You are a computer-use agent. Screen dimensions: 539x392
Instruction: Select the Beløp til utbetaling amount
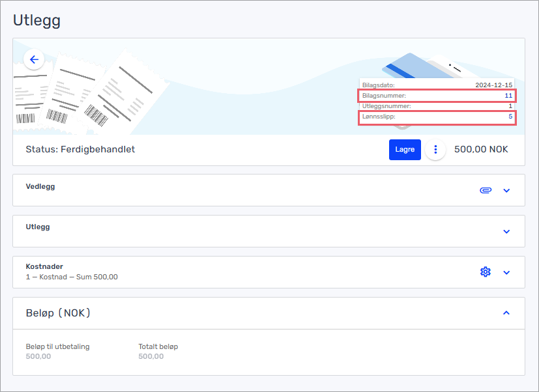pyautogui.click(x=38, y=356)
